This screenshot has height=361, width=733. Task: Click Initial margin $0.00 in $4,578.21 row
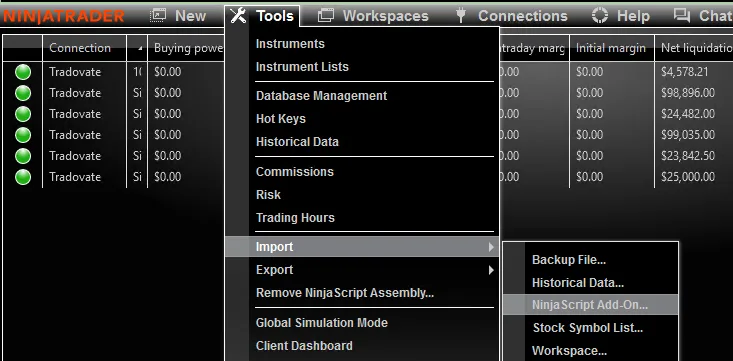(x=589, y=72)
